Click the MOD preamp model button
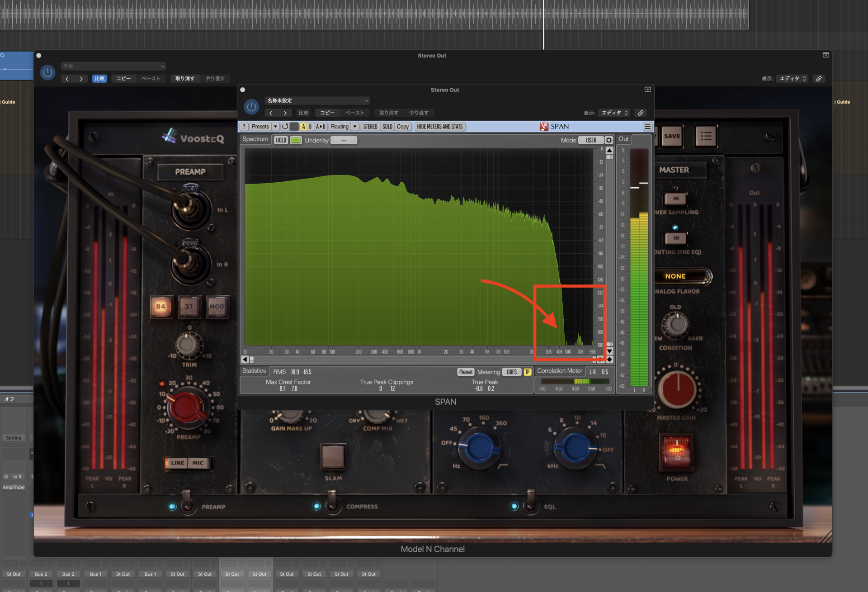Image resolution: width=868 pixels, height=592 pixels. [217, 307]
